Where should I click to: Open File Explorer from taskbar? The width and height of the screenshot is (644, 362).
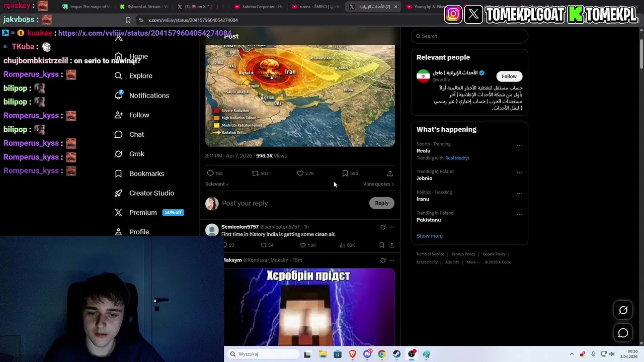tap(323, 354)
